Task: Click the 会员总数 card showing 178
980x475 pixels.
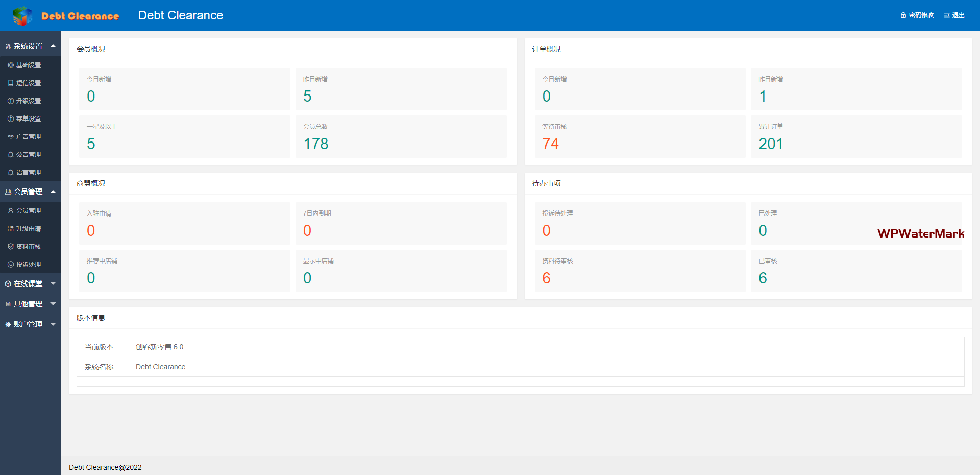Action: [401, 137]
